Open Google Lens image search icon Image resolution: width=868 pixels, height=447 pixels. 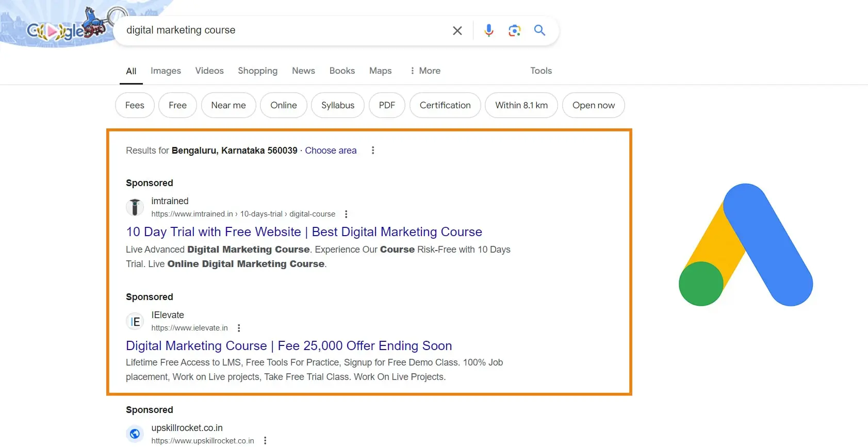coord(514,30)
